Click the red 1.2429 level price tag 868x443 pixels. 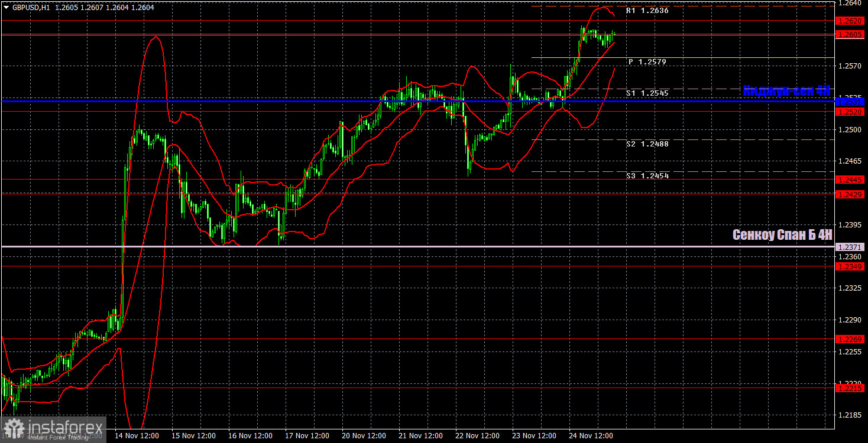[x=851, y=194]
